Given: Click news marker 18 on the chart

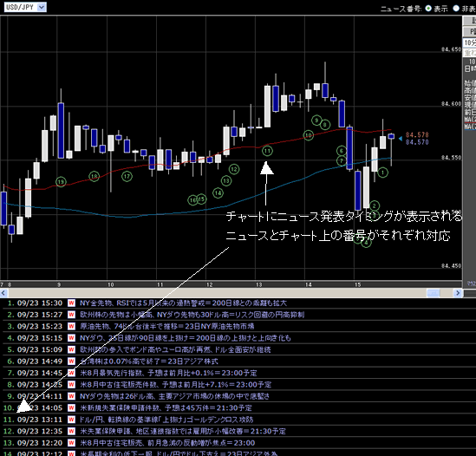Looking at the screenshot, I should point(95,176).
